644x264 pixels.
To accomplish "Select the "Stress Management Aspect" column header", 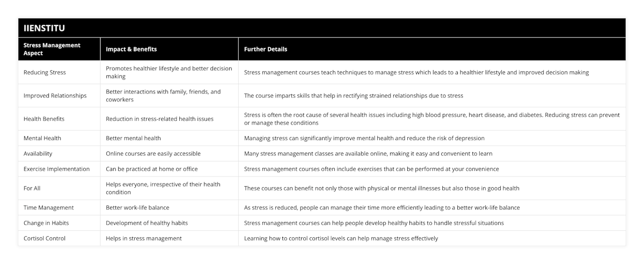I will point(52,49).
